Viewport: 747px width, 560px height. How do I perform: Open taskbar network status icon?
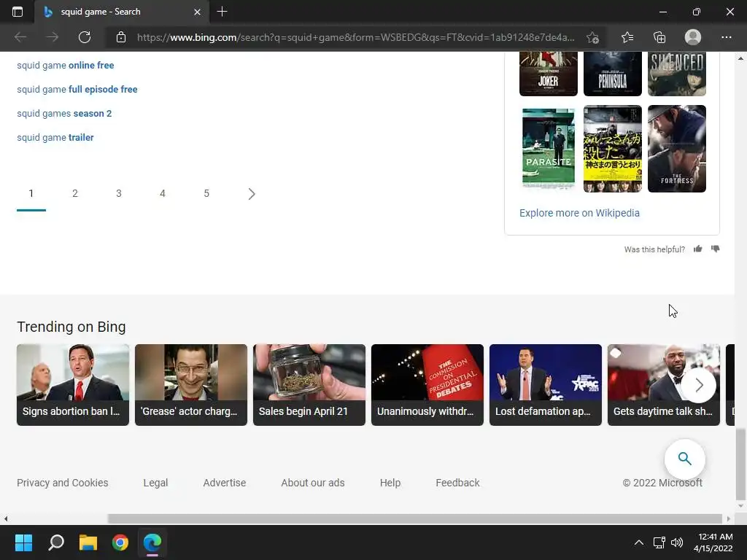(x=659, y=542)
